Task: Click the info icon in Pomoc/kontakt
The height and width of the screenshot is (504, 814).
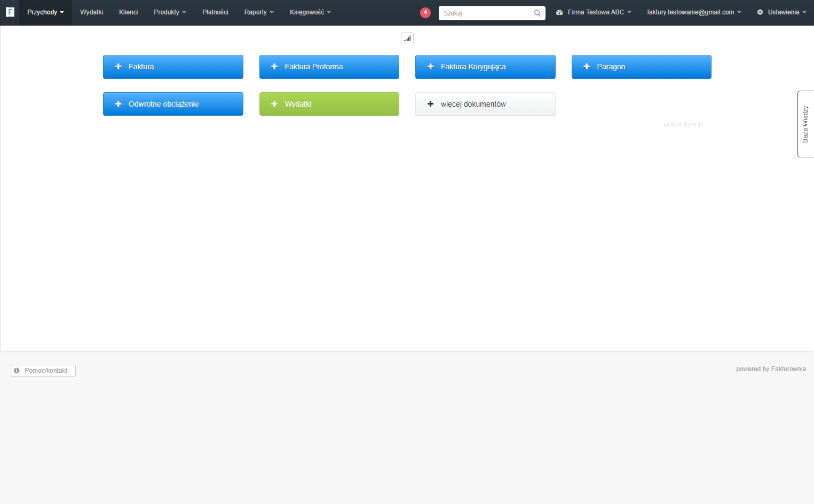Action: 17,371
